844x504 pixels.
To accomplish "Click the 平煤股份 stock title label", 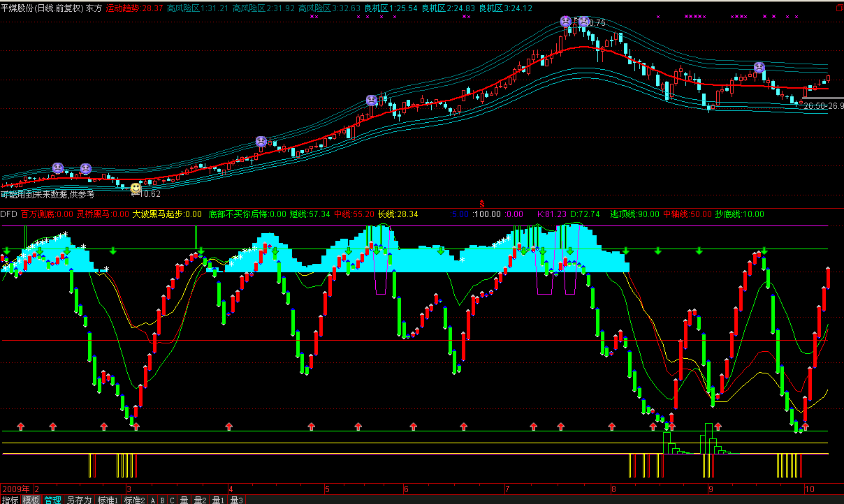I will coord(18,8).
